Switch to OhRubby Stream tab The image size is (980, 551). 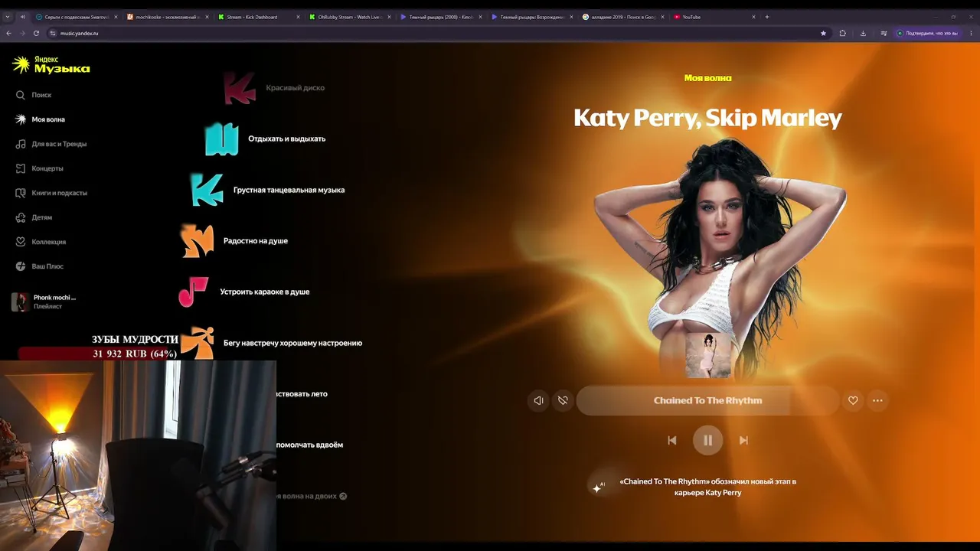pyautogui.click(x=349, y=17)
